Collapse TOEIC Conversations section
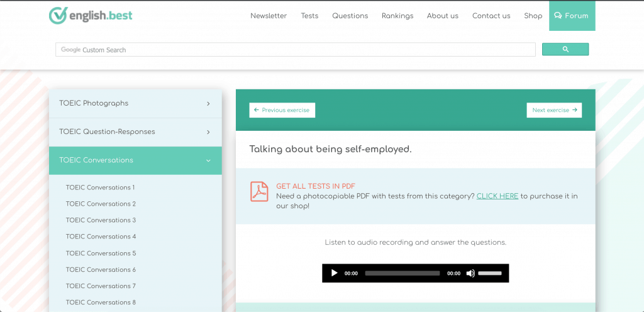This screenshot has height=312, width=644. tap(135, 160)
